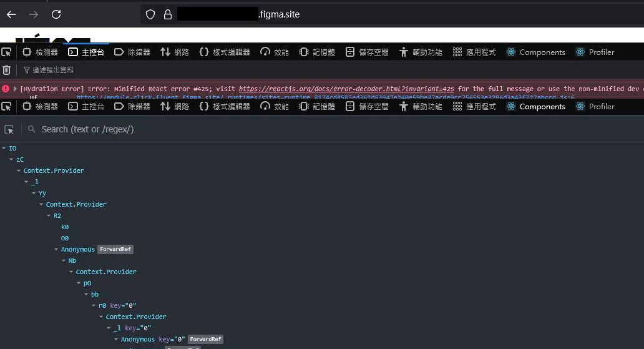The height and width of the screenshot is (349, 644).
Task: Reload the page with the refresh icon
Action: pos(56,14)
